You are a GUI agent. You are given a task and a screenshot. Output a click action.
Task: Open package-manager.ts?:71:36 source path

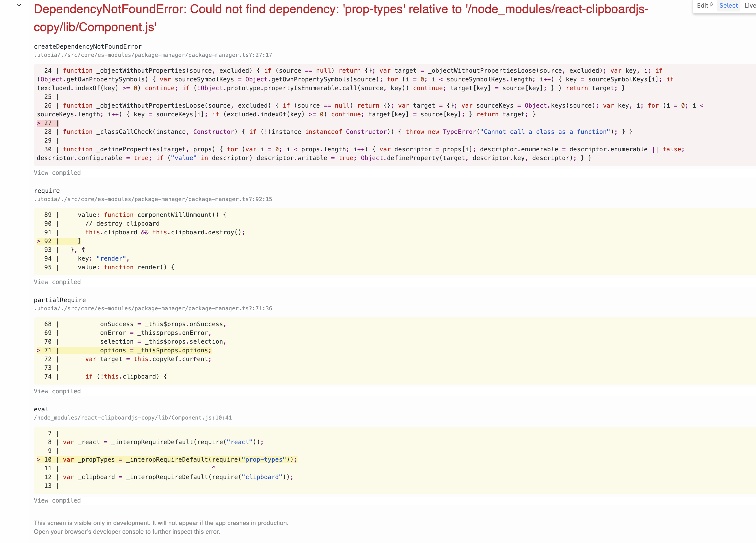click(153, 309)
